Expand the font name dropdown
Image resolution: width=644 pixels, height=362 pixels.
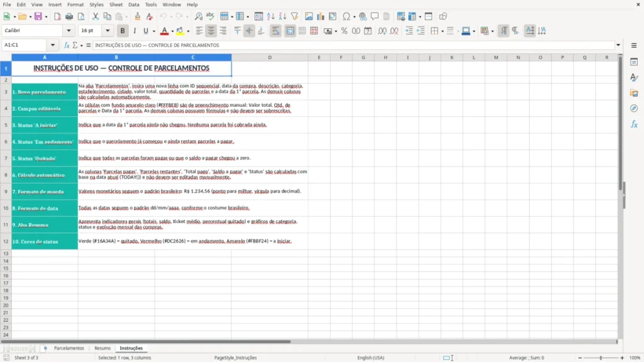(x=69, y=30)
